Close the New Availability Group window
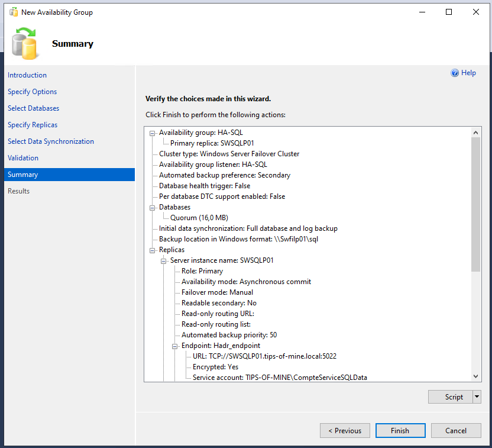The width and height of the screenshot is (492, 448). (x=476, y=12)
